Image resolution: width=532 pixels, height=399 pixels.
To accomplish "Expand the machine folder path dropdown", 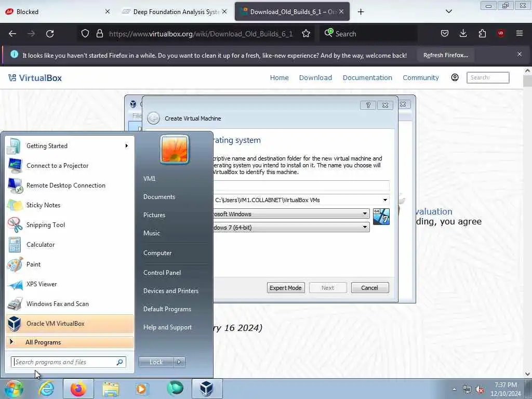I will coord(385,200).
